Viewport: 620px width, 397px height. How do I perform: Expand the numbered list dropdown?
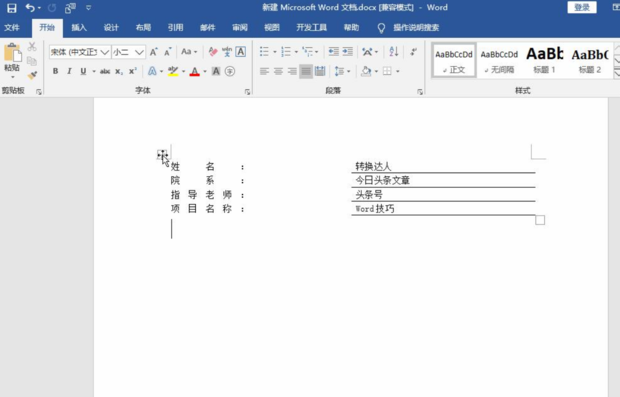click(296, 52)
